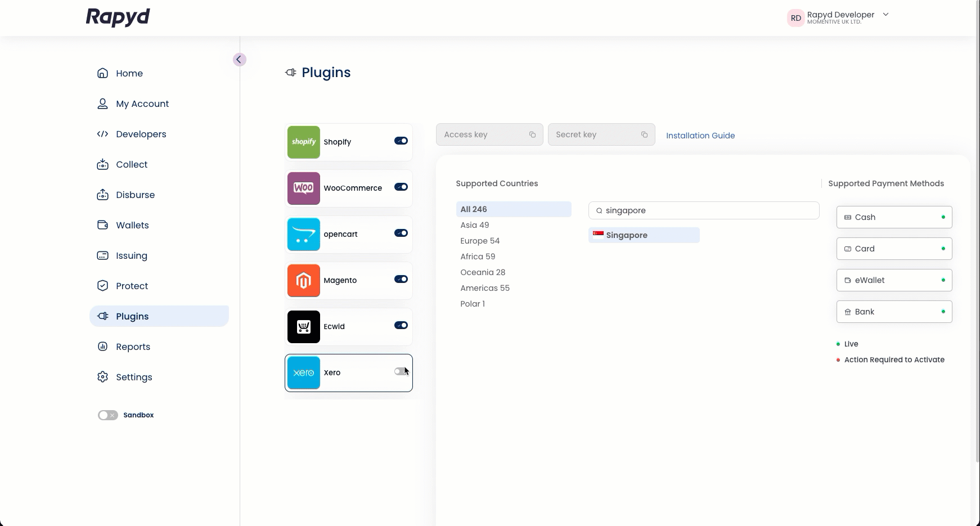
Task: Expand the Card payment method
Action: pyautogui.click(x=894, y=249)
